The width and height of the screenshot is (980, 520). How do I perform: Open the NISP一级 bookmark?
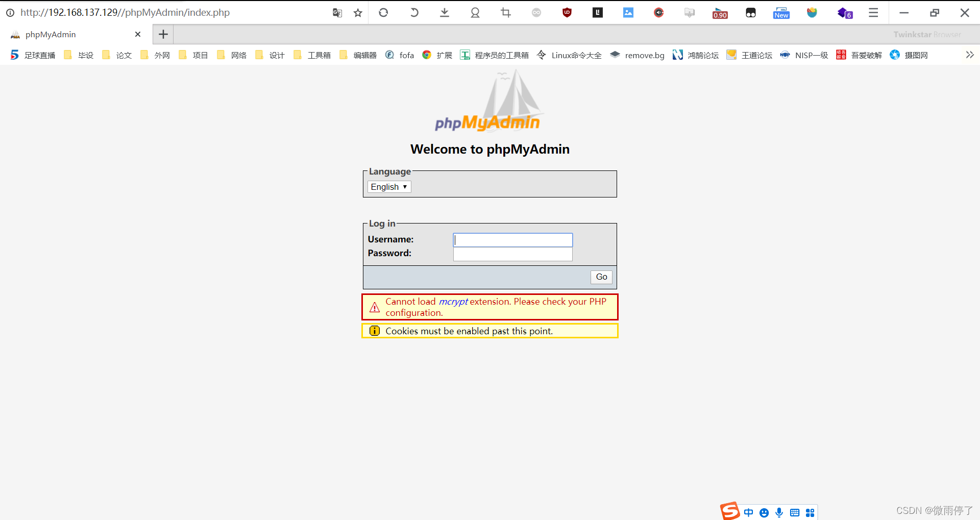point(804,55)
